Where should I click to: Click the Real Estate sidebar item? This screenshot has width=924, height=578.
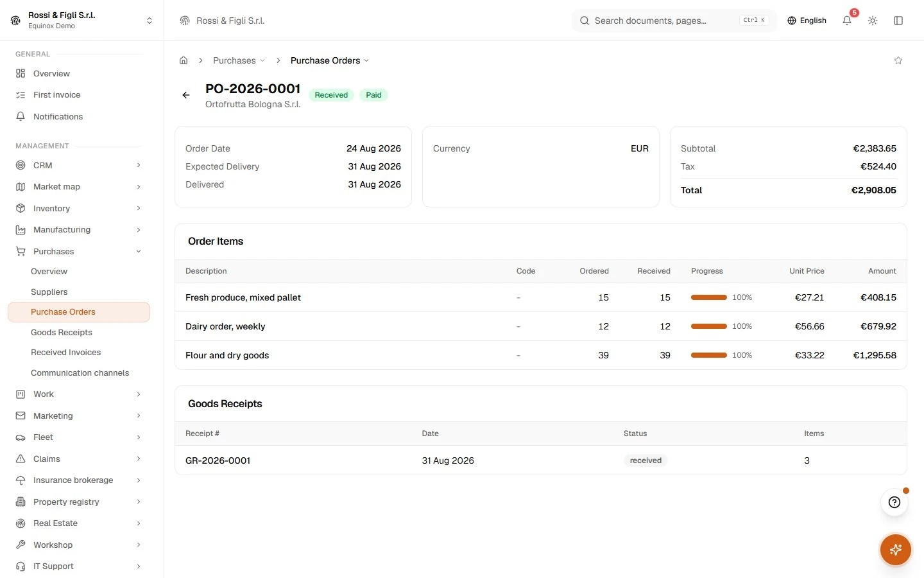click(x=79, y=523)
